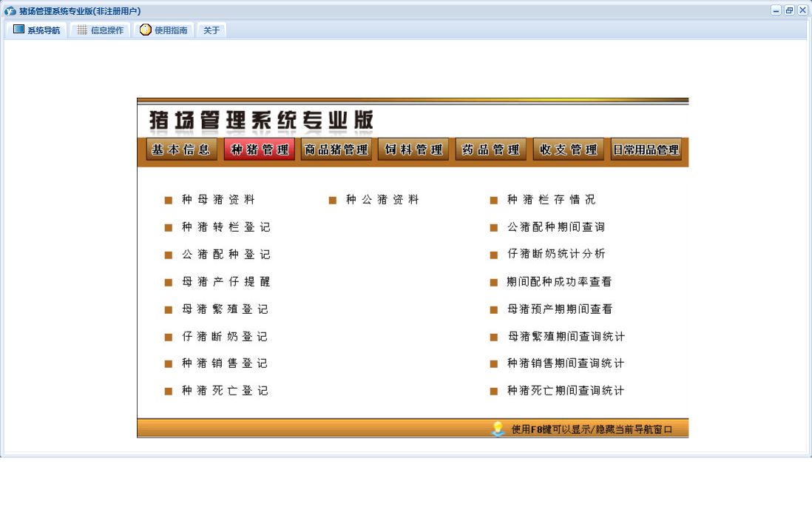Click orange bullet beside 种猪死亡登记
The width and height of the screenshot is (812, 530).
169,392
